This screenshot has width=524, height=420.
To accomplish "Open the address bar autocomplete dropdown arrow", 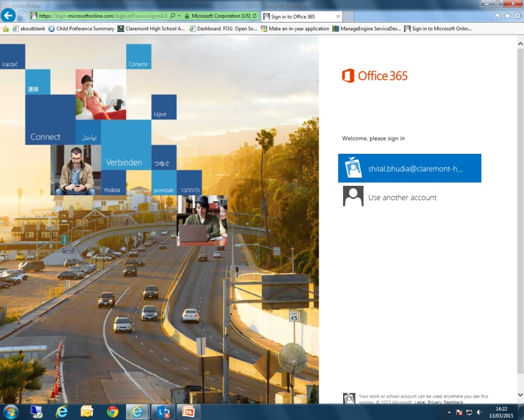I will tap(179, 16).
